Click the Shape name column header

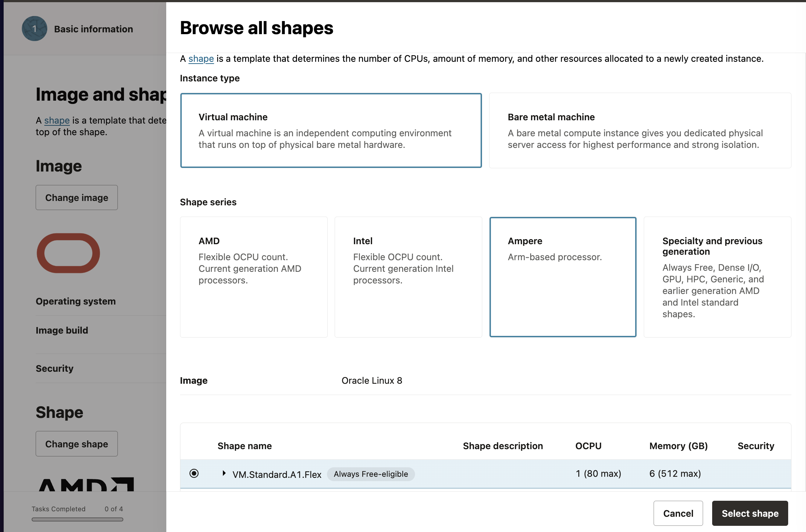[x=245, y=446]
